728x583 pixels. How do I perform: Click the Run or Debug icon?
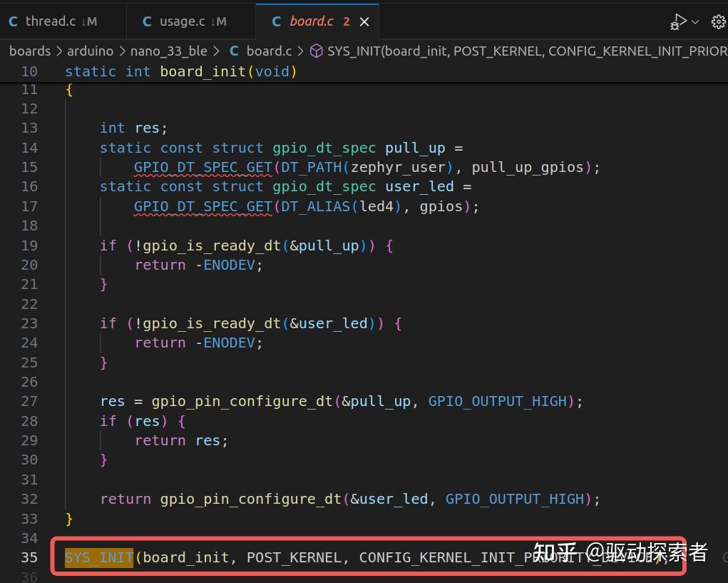click(x=678, y=22)
